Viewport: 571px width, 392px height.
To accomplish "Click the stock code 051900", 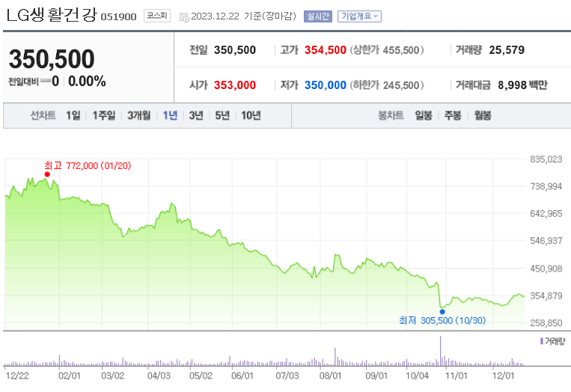I will coord(118,17).
